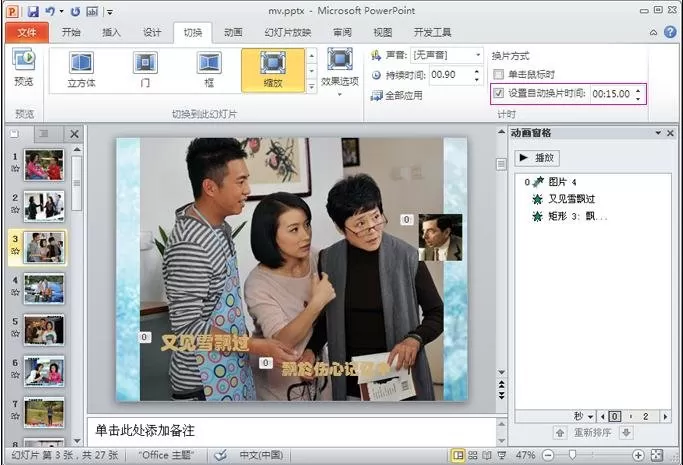Switch to Normal view icon in status bar
The height and width of the screenshot is (465, 683).
pos(458,455)
